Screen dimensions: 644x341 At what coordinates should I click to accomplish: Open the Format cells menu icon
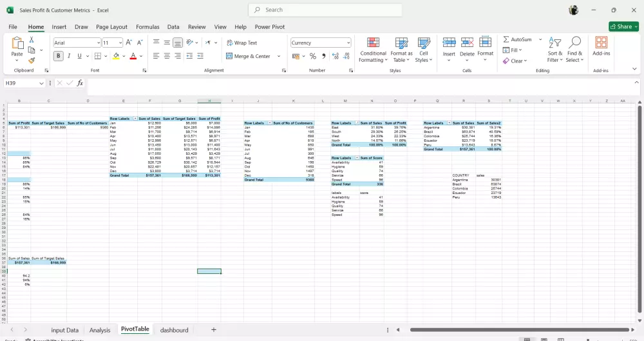tap(485, 43)
